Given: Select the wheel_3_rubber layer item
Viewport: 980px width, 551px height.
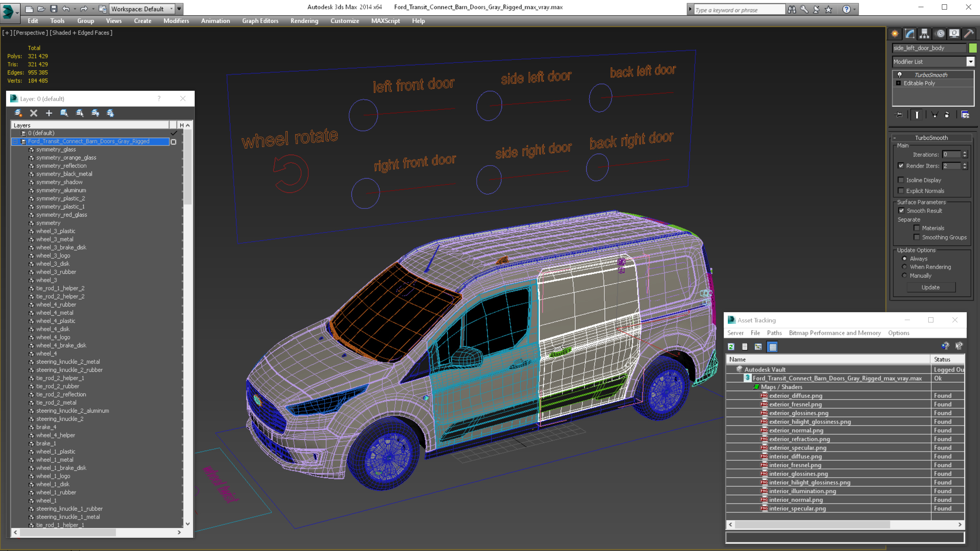Looking at the screenshot, I should (x=56, y=271).
